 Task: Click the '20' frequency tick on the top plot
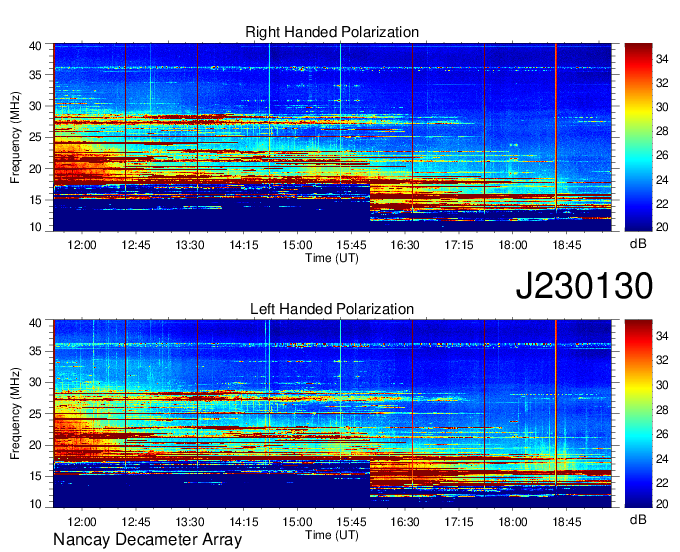point(35,169)
